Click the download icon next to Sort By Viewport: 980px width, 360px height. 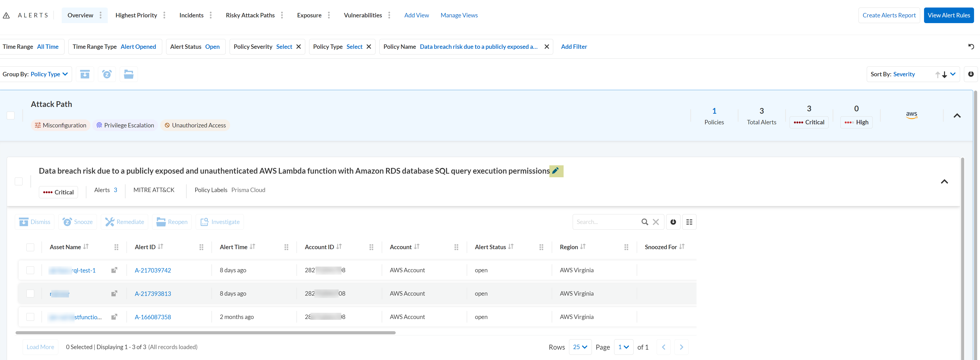tap(970, 74)
